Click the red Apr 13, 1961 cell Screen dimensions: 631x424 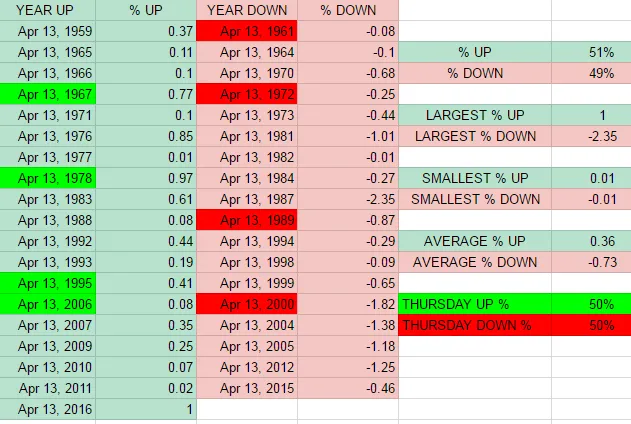pyautogui.click(x=247, y=31)
